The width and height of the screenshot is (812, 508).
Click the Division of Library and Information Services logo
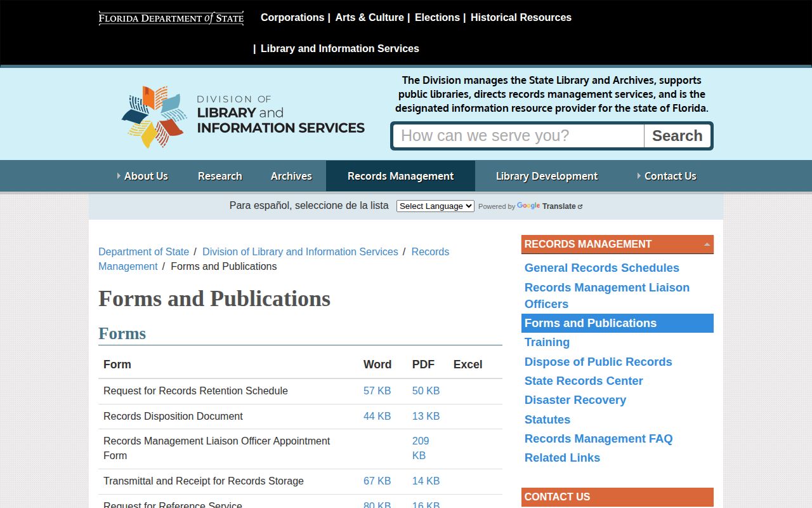pyautogui.click(x=243, y=117)
